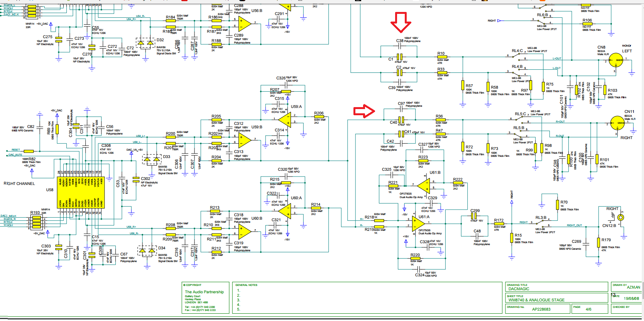Select the U61:B op-amp triangle symbol
Viewport: 644px width, 321px height.
point(423,186)
